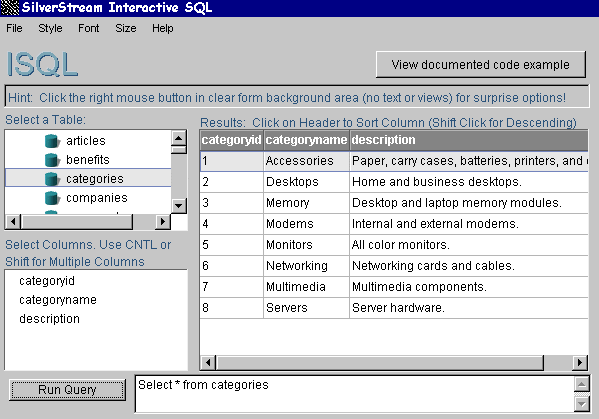Screen dimensions: 599x419
Task: Click 'Multimedia components.' description cell
Action: point(469,287)
